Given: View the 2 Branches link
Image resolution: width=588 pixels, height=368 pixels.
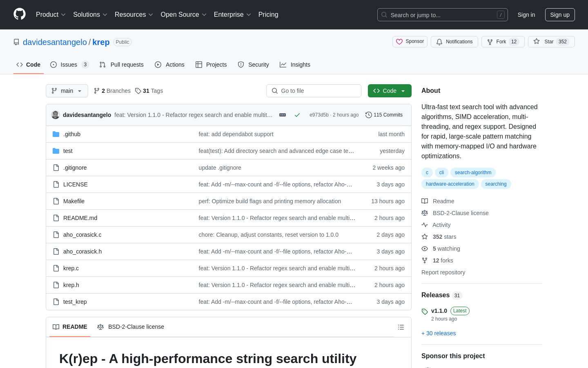Looking at the screenshot, I should (x=112, y=91).
